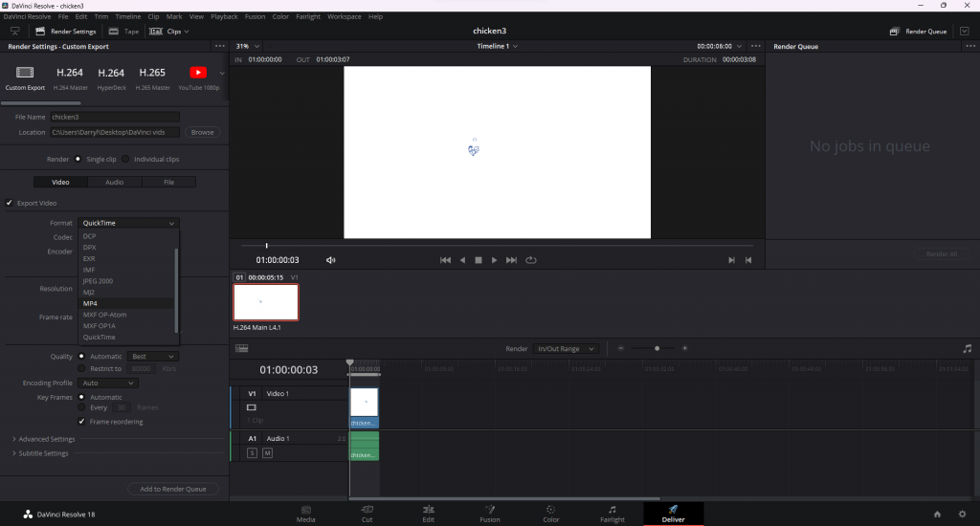The width and height of the screenshot is (980, 526).
Task: Open the Clips dropdown arrow
Action: point(187,32)
